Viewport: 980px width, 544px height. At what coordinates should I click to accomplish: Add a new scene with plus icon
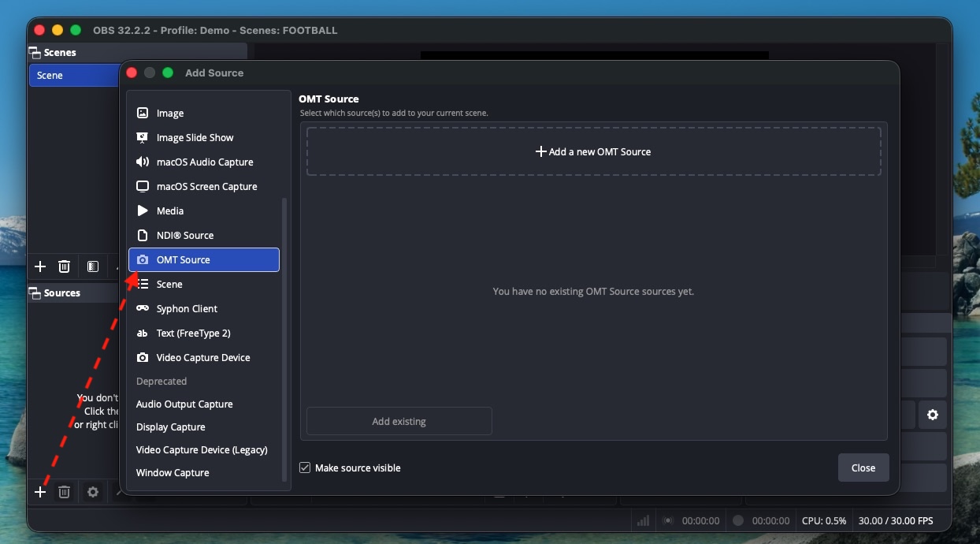click(40, 266)
